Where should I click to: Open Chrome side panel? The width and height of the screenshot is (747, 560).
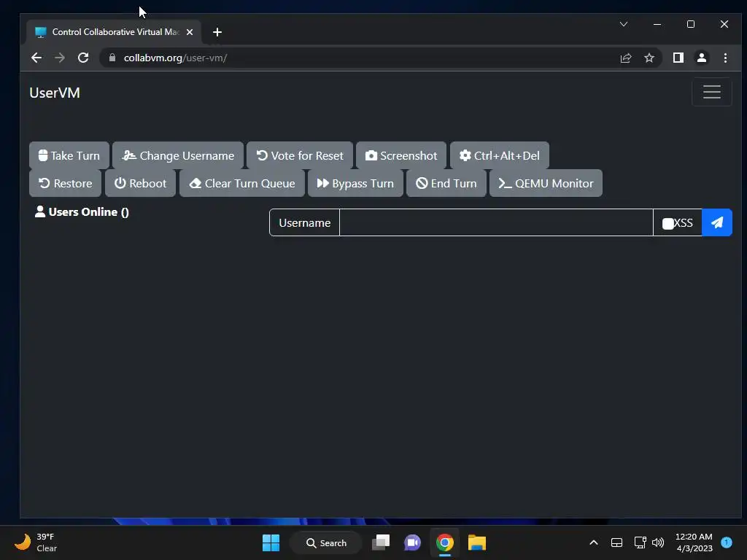(x=678, y=58)
